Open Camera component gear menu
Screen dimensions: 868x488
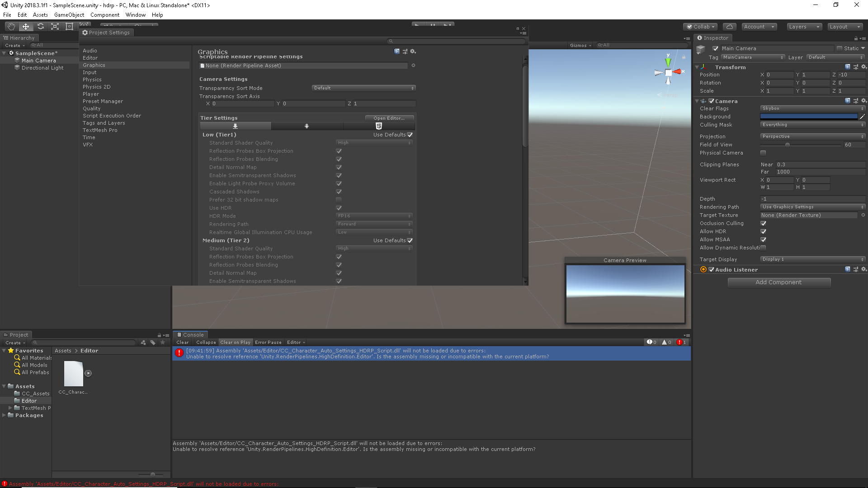click(864, 101)
